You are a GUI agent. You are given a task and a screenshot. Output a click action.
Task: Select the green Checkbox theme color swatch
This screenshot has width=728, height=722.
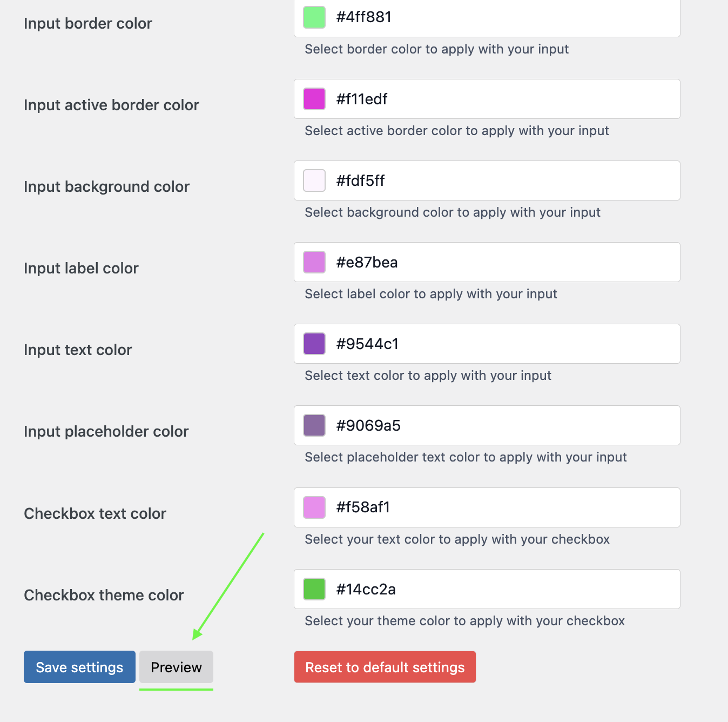(314, 589)
